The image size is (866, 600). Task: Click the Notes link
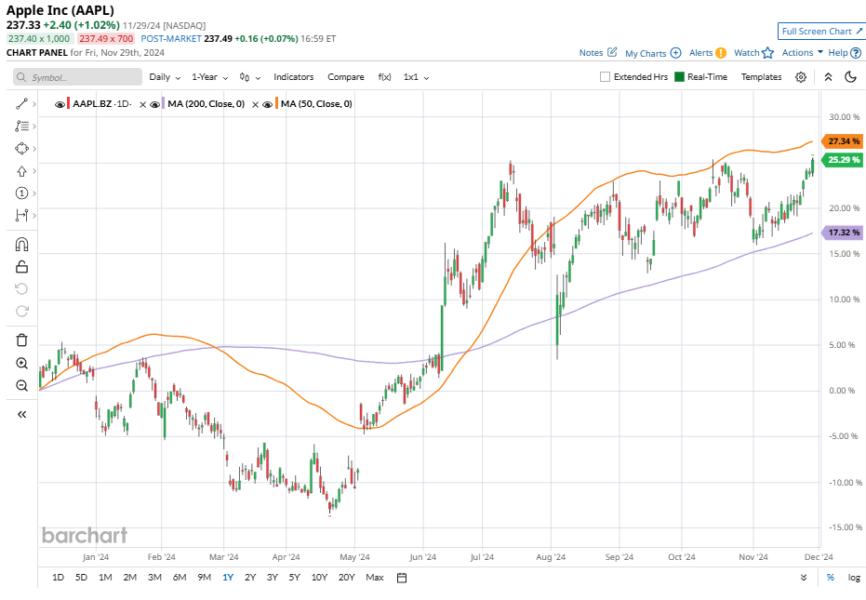click(x=591, y=52)
